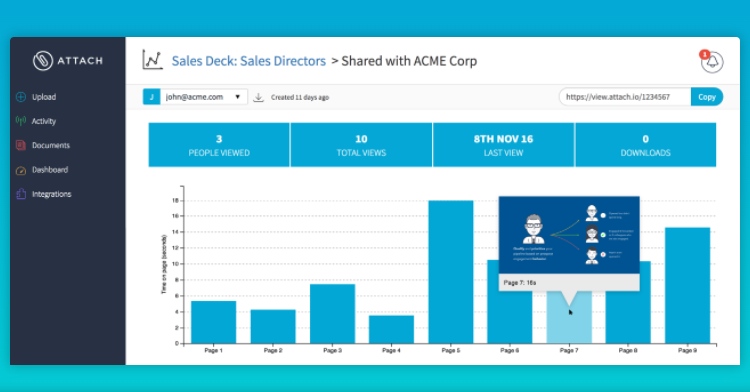Screen dimensions: 750x392
Task: Open Dashboard in sidebar
Action: (50, 170)
